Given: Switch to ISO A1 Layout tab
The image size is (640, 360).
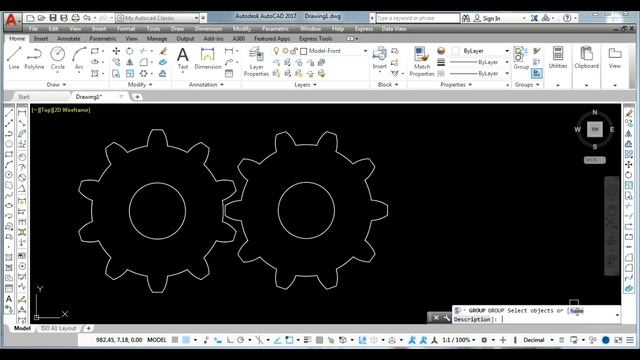Looking at the screenshot, I should 58,328.
